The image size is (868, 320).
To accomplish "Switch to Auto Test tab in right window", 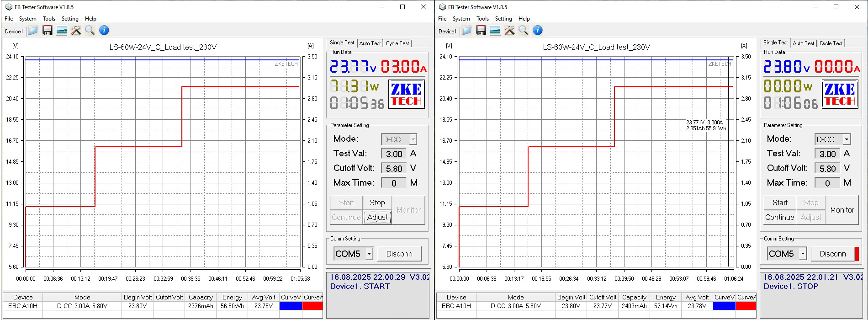I will [803, 43].
